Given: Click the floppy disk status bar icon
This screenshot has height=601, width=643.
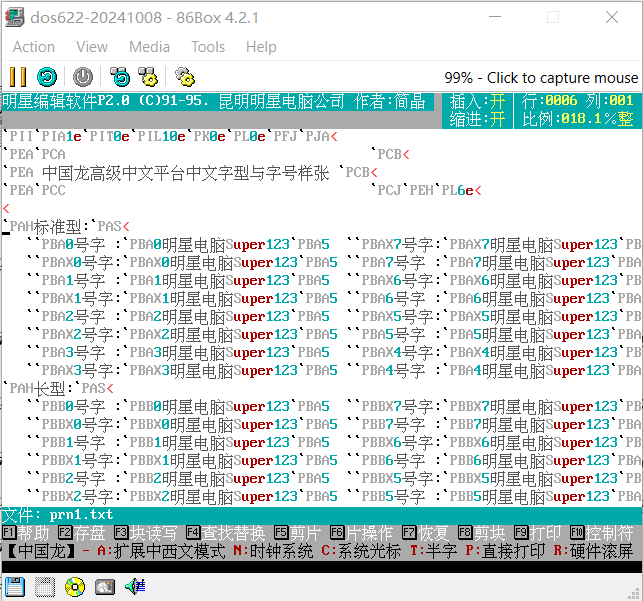Looking at the screenshot, I should pos(14,587).
